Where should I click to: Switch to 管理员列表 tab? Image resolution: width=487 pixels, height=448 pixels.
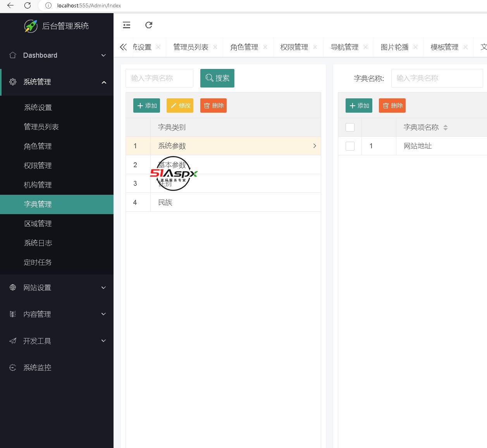tap(191, 47)
